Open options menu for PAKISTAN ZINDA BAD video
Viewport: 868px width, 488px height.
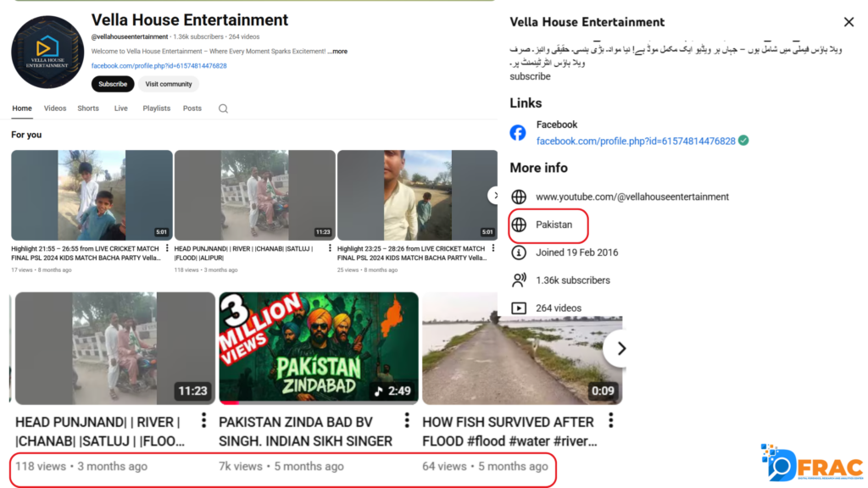[407, 421]
